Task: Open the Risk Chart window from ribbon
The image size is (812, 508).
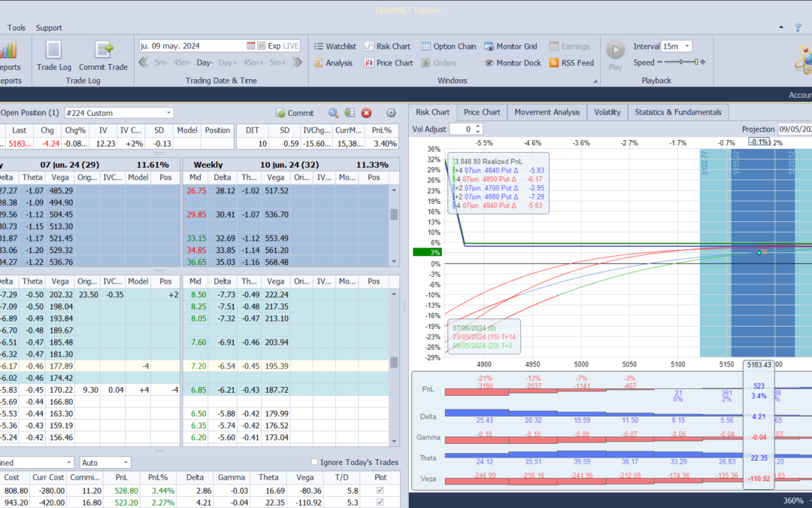Action: tap(387, 46)
